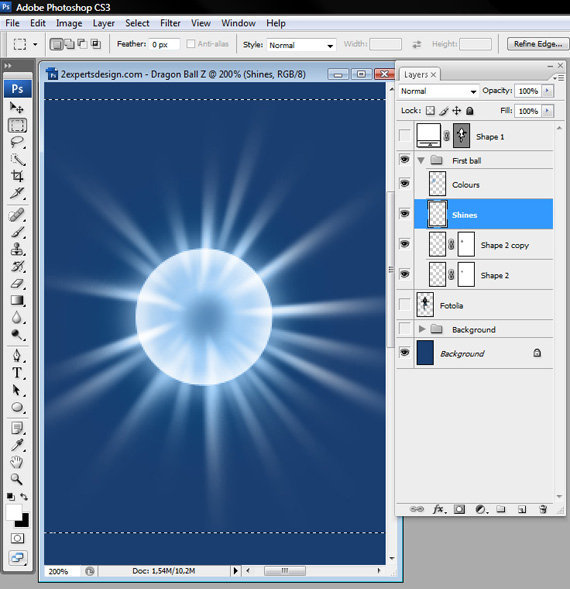Select the Dodge tool
570x589 pixels.
click(17, 334)
